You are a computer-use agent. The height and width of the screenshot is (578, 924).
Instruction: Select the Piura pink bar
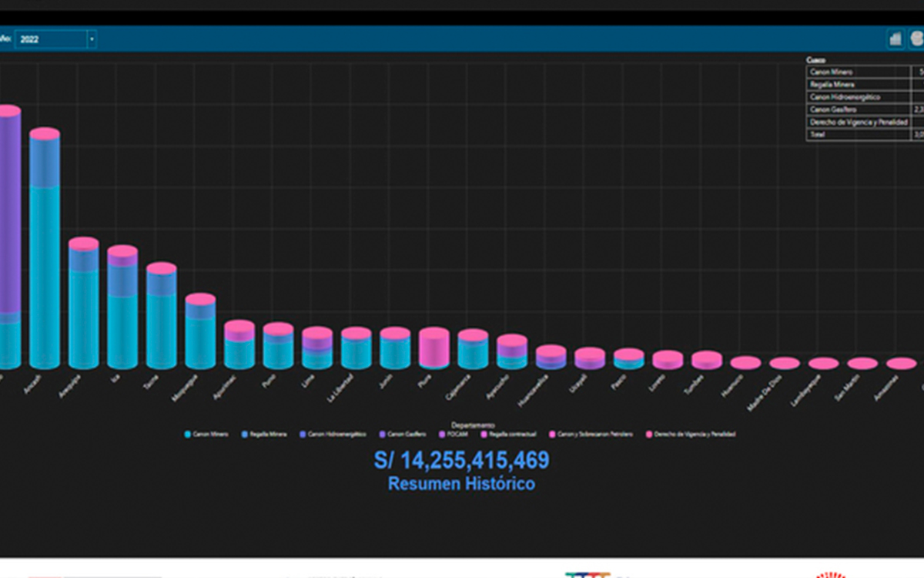[x=434, y=348]
